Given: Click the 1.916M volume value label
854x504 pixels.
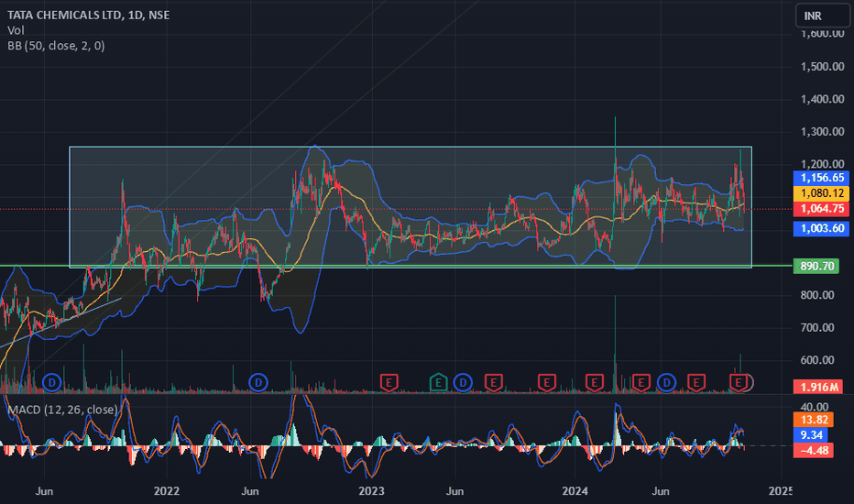Looking at the screenshot, I should coord(818,388).
